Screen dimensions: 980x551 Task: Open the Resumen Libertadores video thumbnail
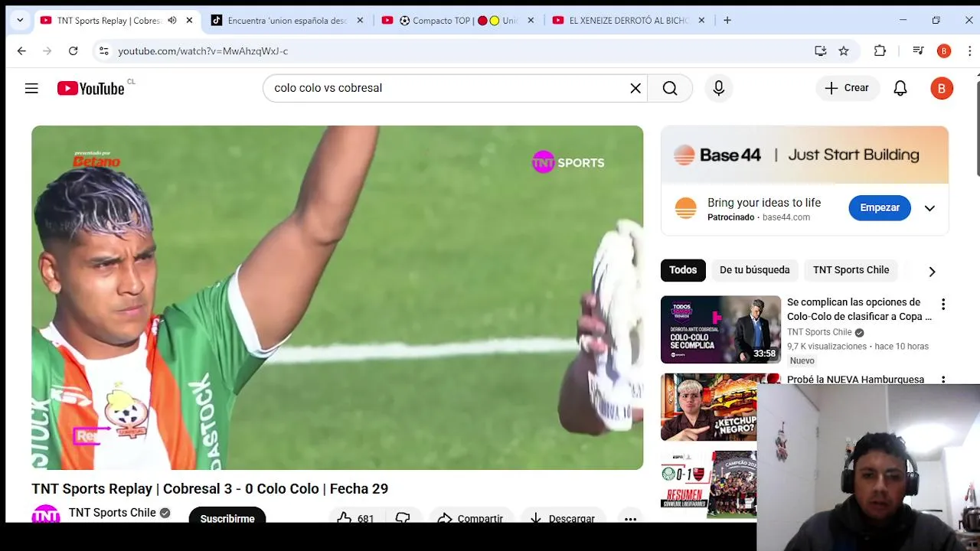pos(708,484)
